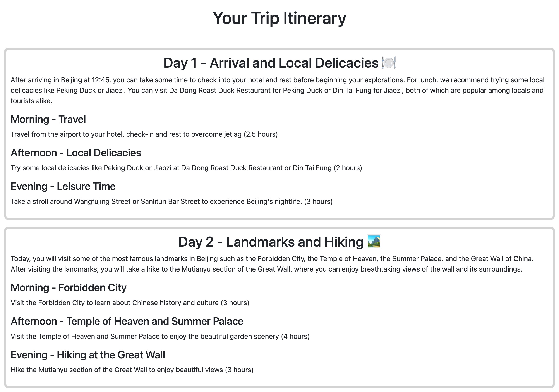The height and width of the screenshot is (392, 559).
Task: Click the Mutianyu section hike description
Action: 132,370
